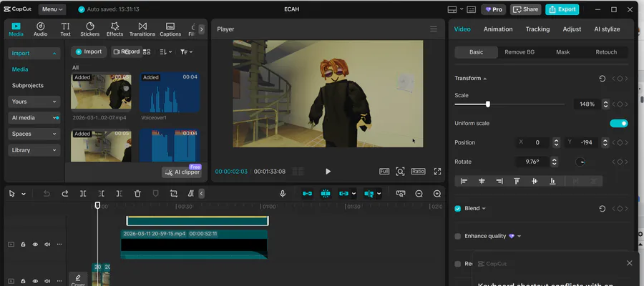Open the Stickers panel
644x286 pixels.
[90, 29]
